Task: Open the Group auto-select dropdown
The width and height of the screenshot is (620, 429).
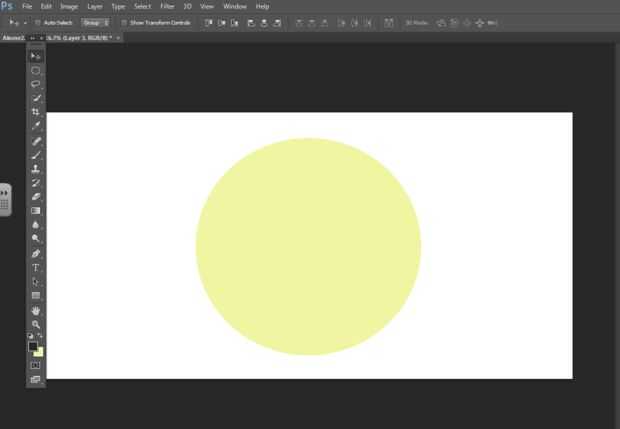Action: (95, 23)
